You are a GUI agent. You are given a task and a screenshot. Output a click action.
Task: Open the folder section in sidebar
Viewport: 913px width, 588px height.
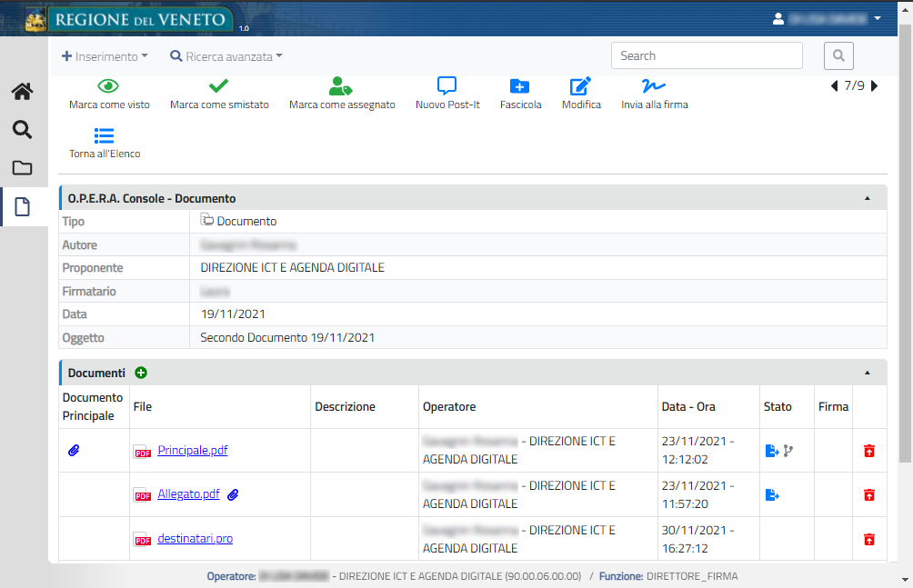(x=22, y=168)
